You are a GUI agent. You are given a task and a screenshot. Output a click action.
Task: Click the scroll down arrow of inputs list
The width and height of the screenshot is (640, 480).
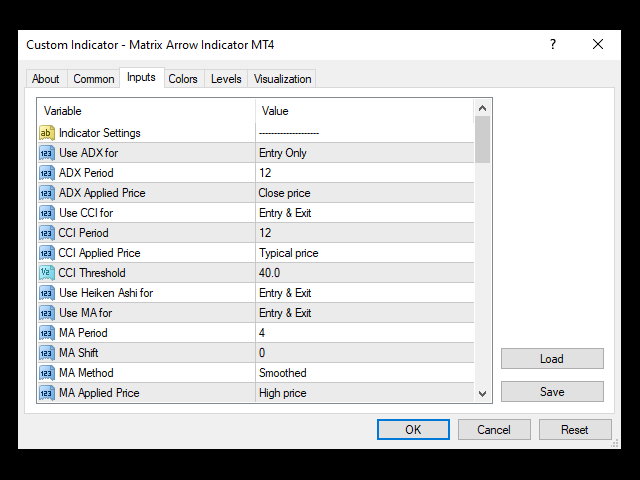pyautogui.click(x=482, y=393)
